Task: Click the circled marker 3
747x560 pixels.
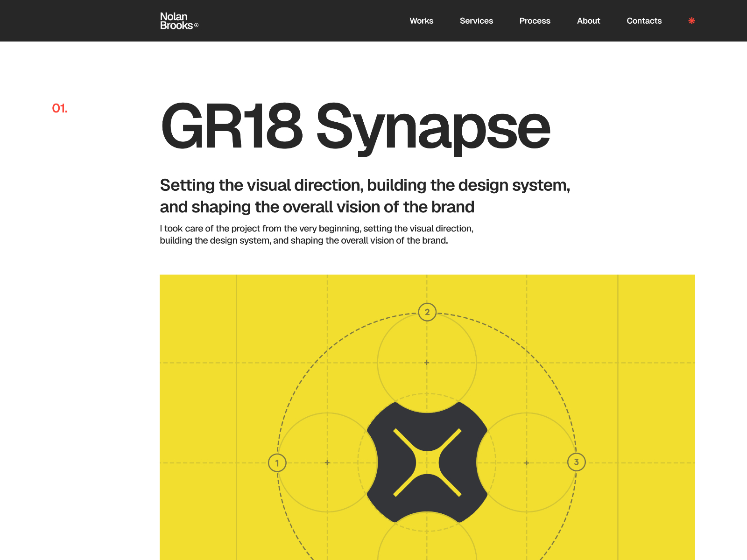Action: (x=577, y=462)
